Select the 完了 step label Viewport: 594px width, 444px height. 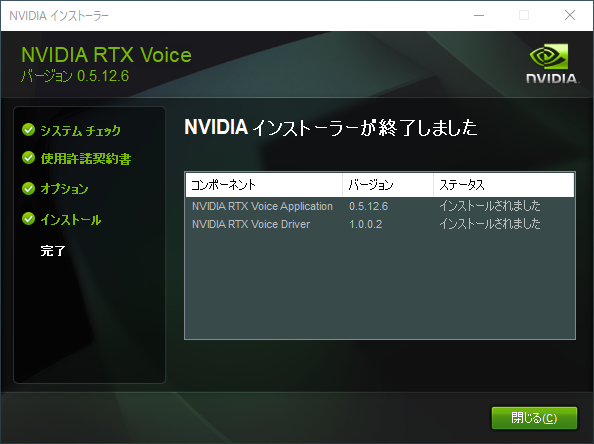(53, 250)
